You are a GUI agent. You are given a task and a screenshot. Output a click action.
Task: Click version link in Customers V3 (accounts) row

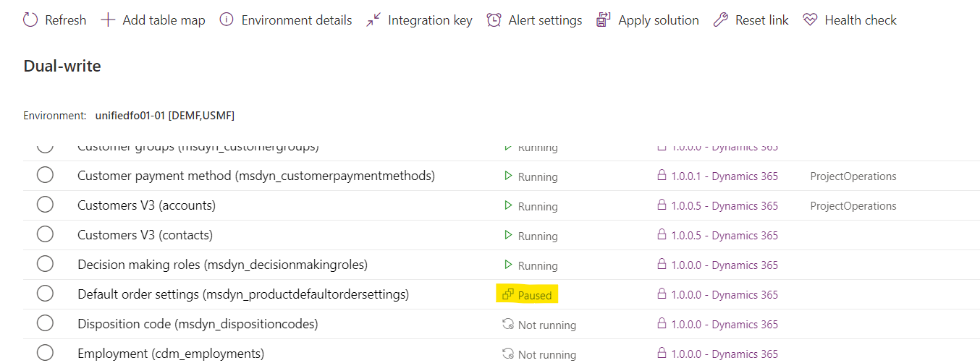pyautogui.click(x=725, y=206)
